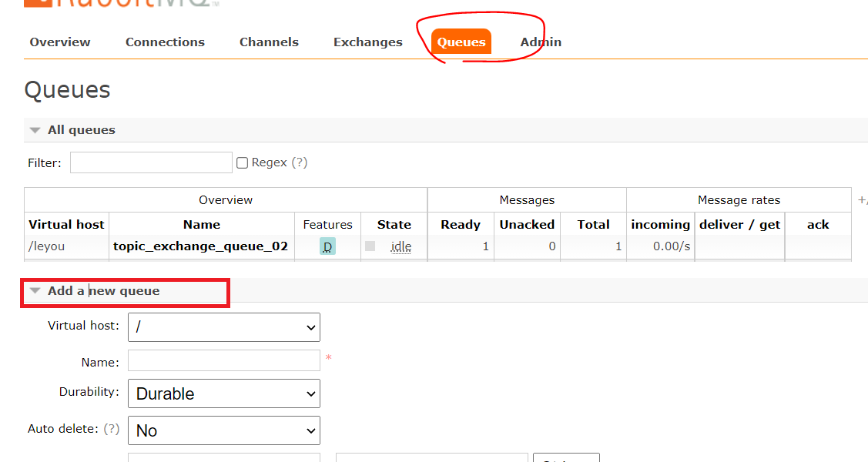Go to the Channels tab
868x462 pixels.
pyautogui.click(x=269, y=42)
